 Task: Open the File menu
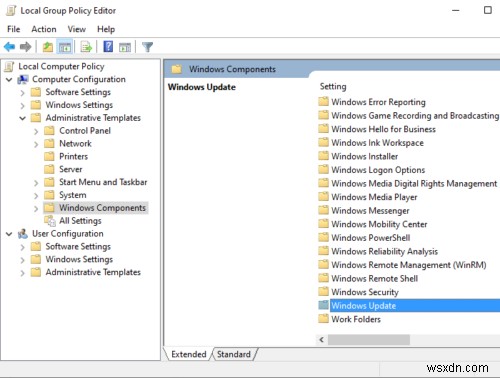point(14,29)
